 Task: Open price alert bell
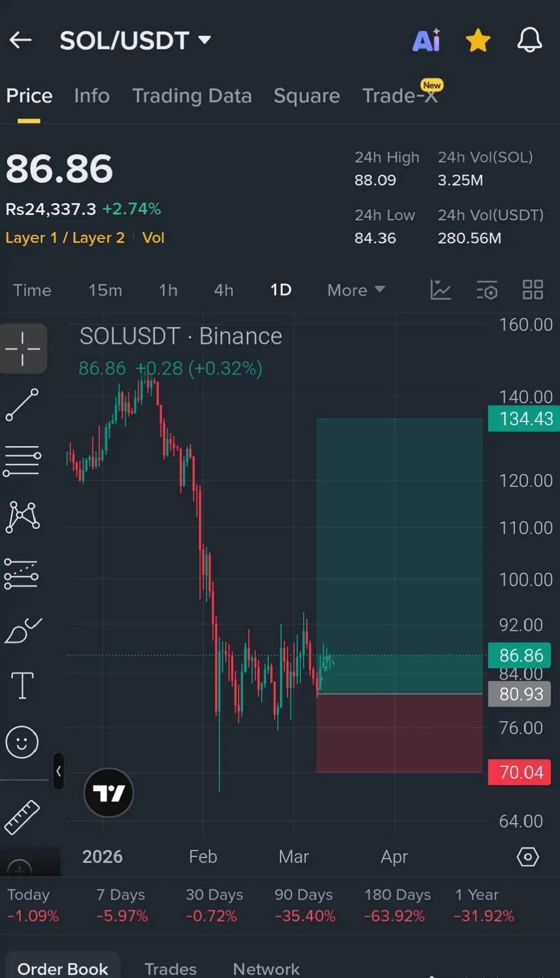click(529, 40)
